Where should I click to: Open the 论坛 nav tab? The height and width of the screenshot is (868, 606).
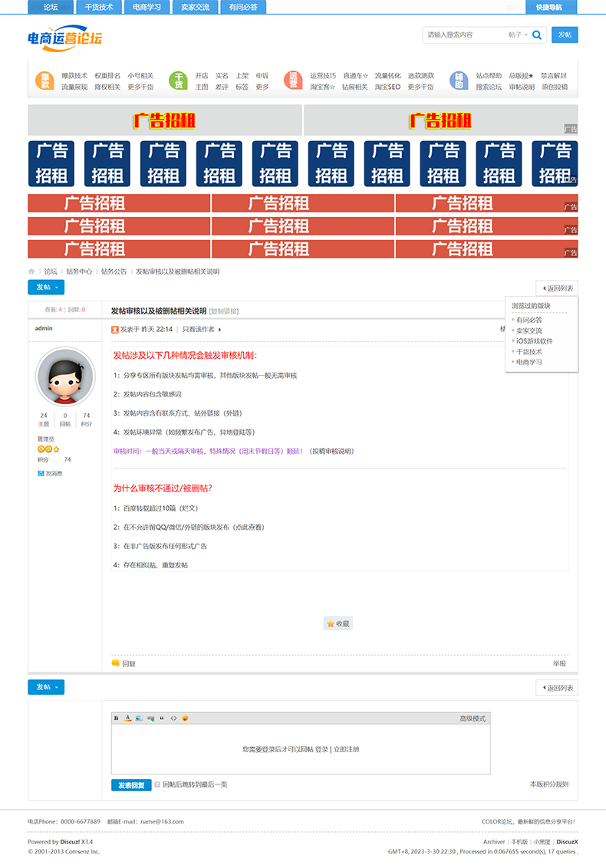pos(51,7)
